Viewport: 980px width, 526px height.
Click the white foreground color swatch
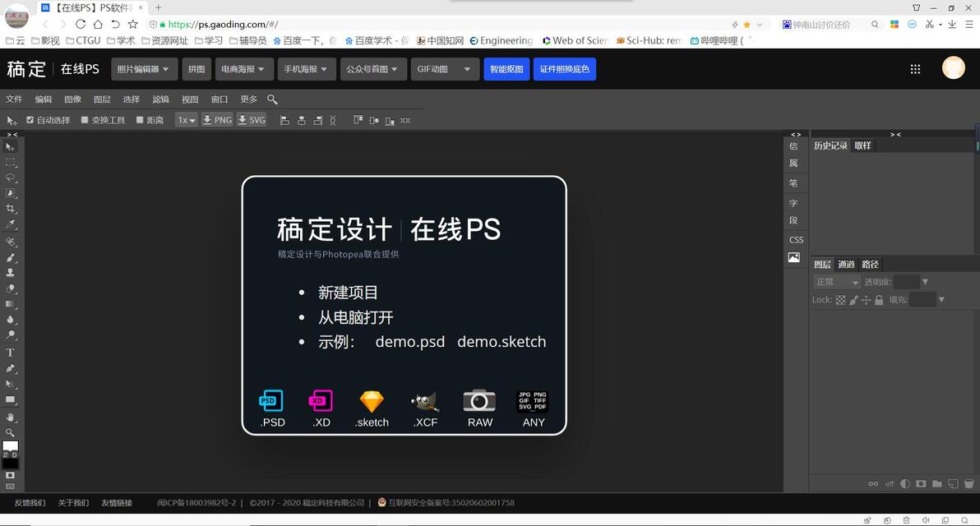[9, 445]
